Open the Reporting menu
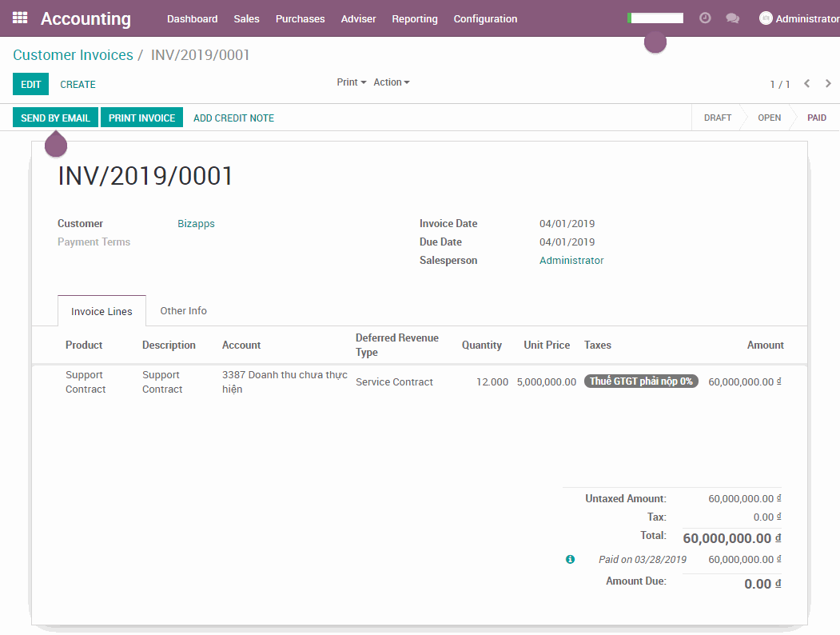The height and width of the screenshot is (635, 840). click(414, 18)
